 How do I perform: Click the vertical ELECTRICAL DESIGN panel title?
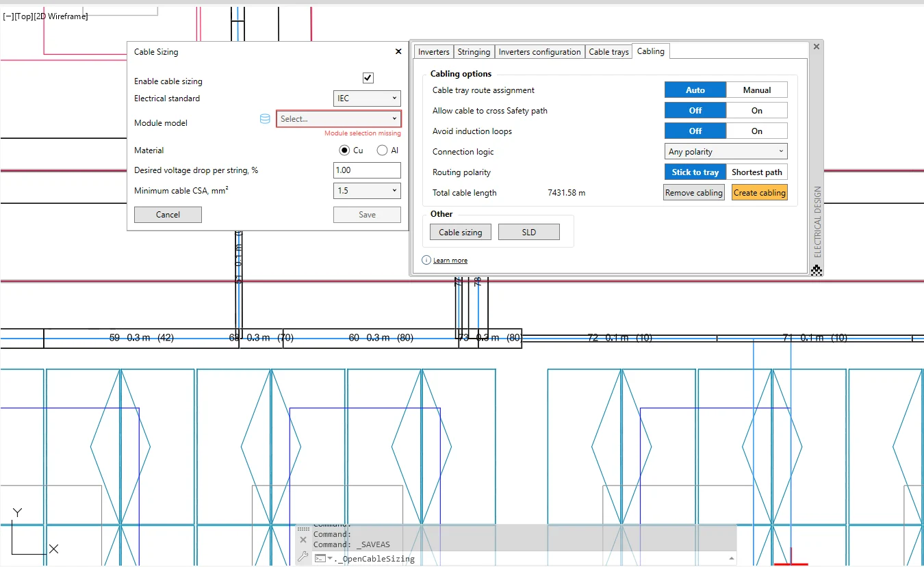[x=817, y=222]
